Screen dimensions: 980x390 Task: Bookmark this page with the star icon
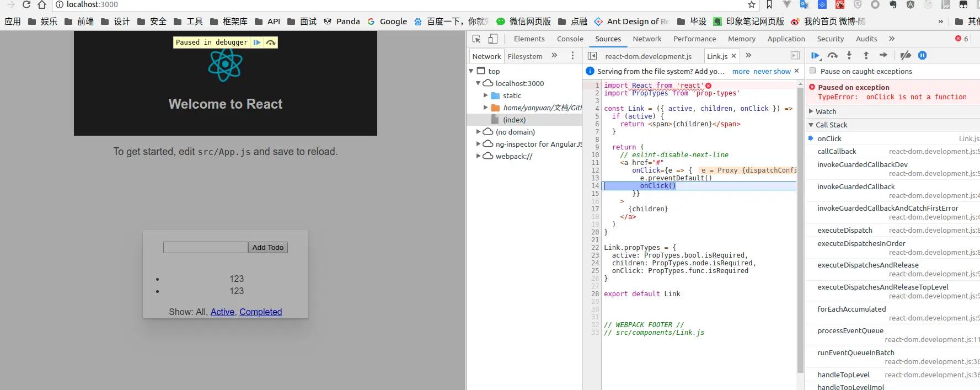[751, 4]
